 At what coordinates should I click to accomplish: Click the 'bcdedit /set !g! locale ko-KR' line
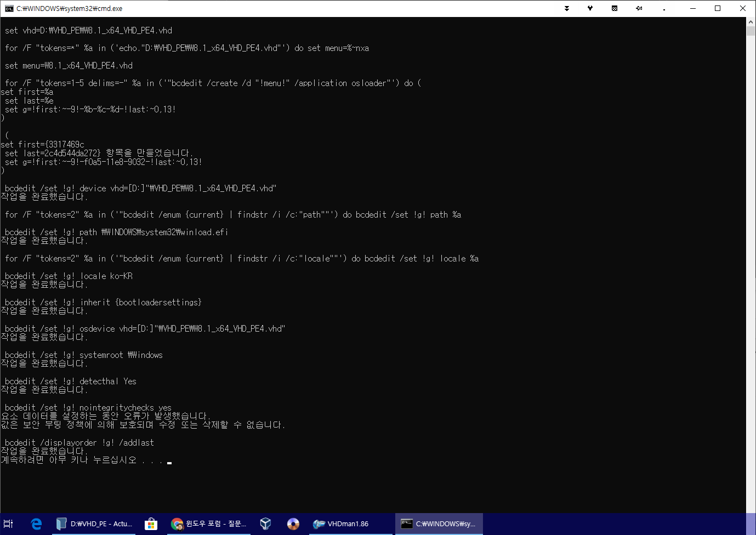(69, 276)
